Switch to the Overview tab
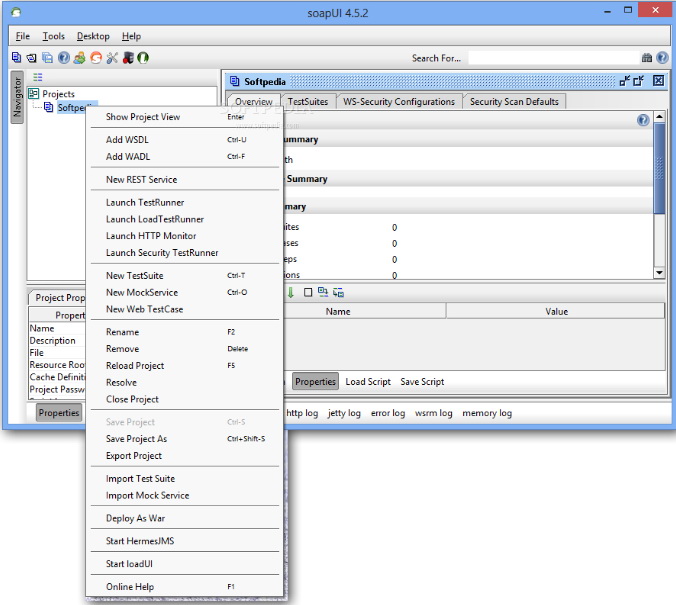 pos(254,102)
